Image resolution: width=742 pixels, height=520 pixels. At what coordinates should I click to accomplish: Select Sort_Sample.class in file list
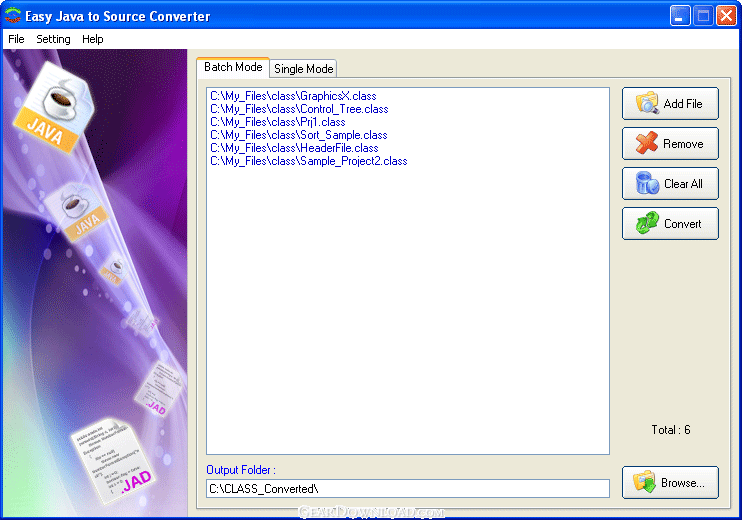[x=299, y=135]
